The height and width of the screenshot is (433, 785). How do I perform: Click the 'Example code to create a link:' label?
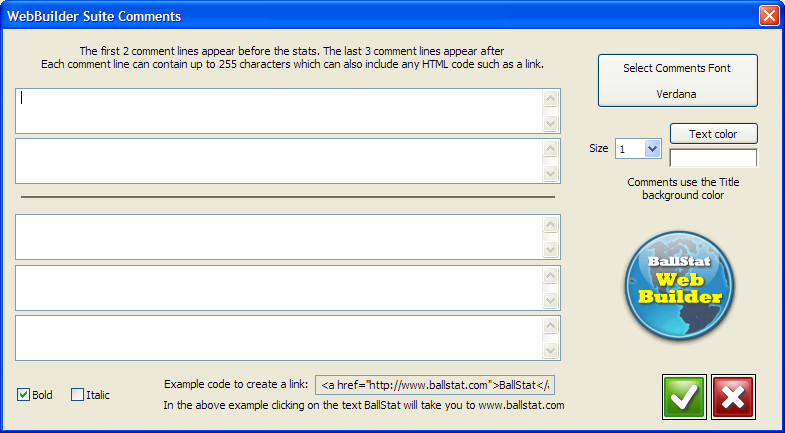tap(236, 384)
